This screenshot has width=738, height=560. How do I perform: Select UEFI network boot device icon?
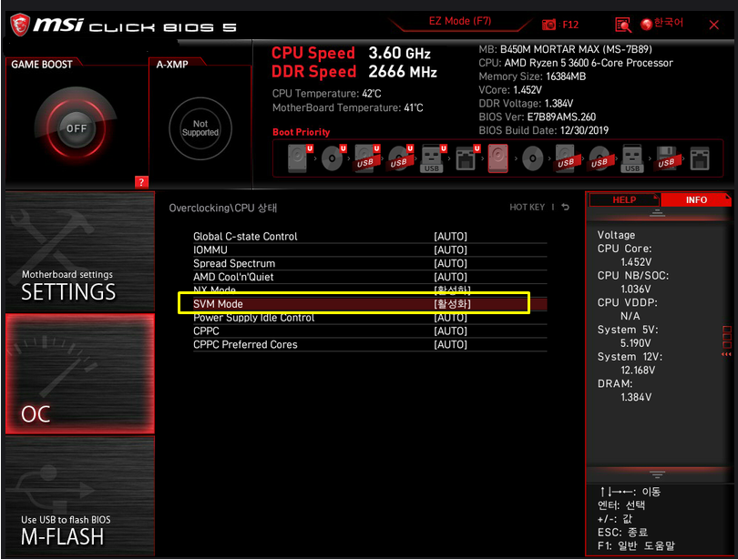[x=466, y=158]
